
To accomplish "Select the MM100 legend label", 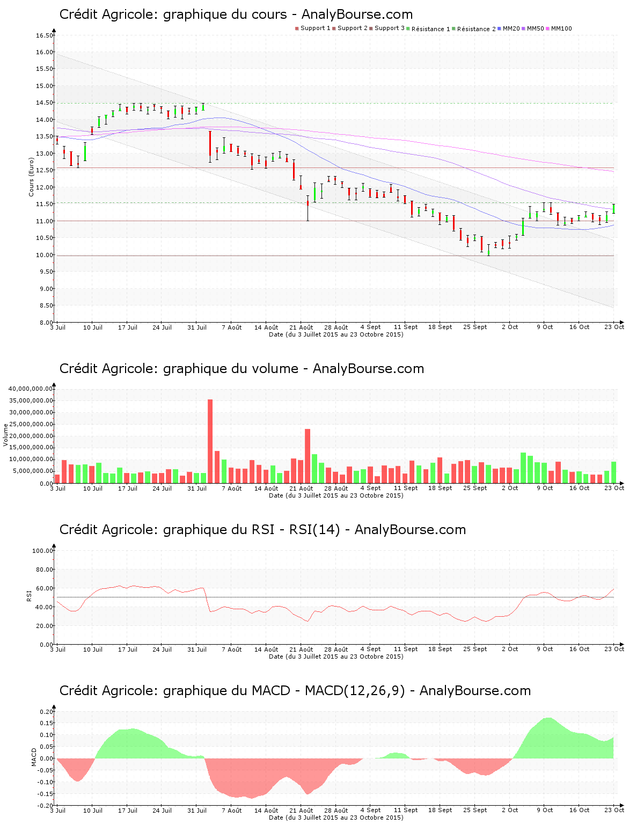I will pyautogui.click(x=561, y=28).
